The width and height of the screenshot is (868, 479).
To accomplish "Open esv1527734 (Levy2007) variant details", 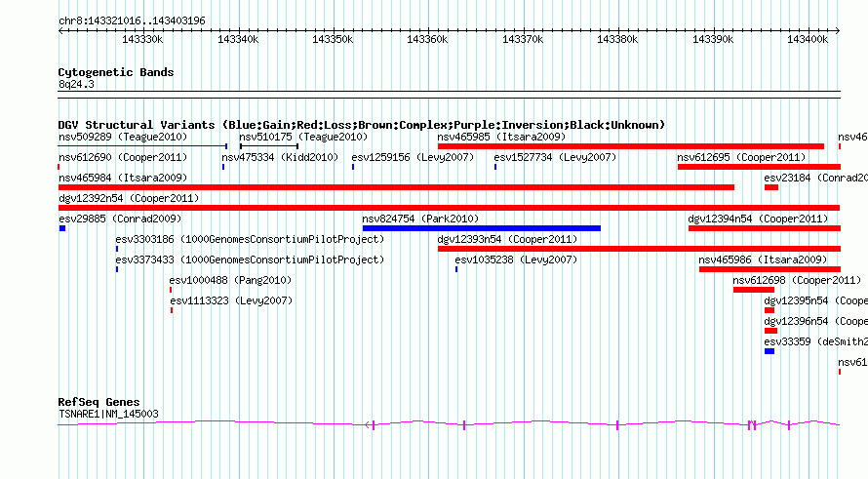I will (555, 157).
